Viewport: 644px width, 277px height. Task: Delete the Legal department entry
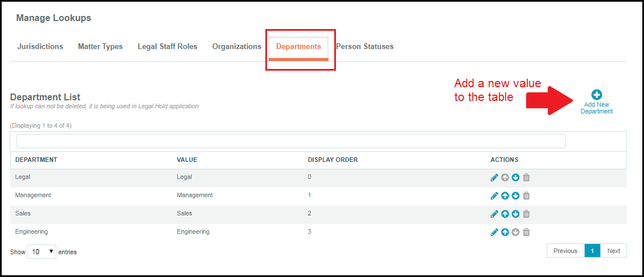[526, 178]
